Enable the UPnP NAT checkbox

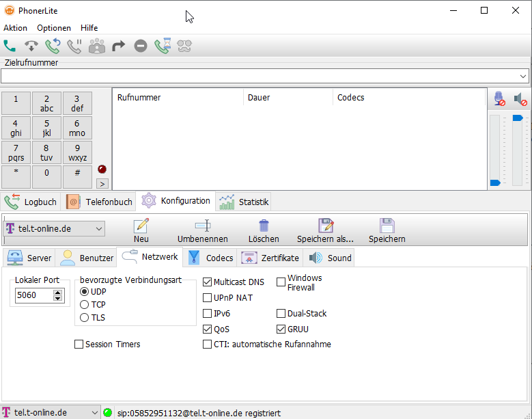(x=208, y=298)
